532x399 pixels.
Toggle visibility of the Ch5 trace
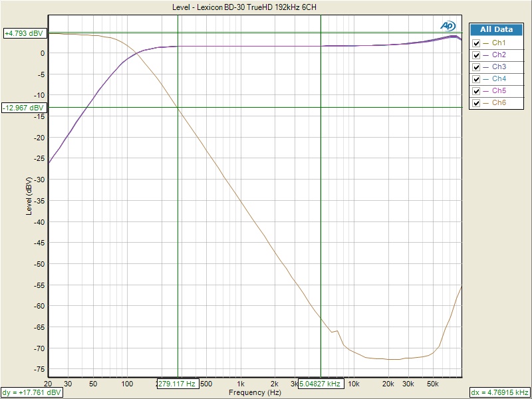[475, 91]
